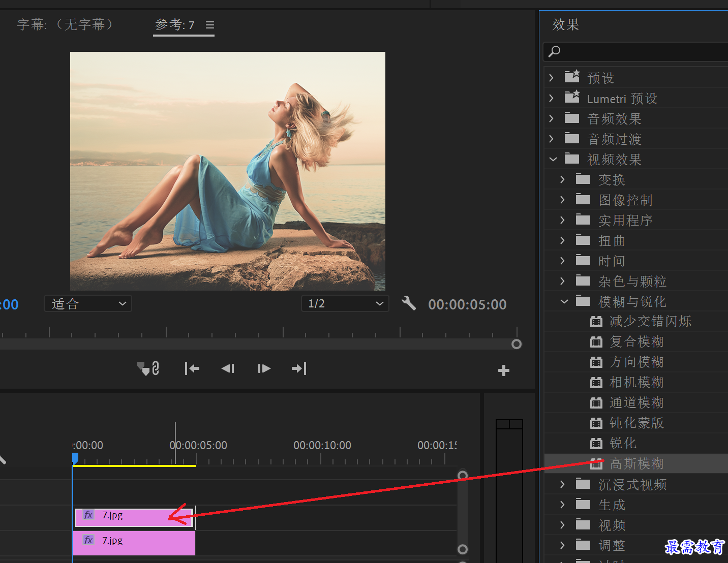Image resolution: width=728 pixels, height=563 pixels.
Task: Click the 减少交错闪烁 effect icon
Action: point(596,322)
